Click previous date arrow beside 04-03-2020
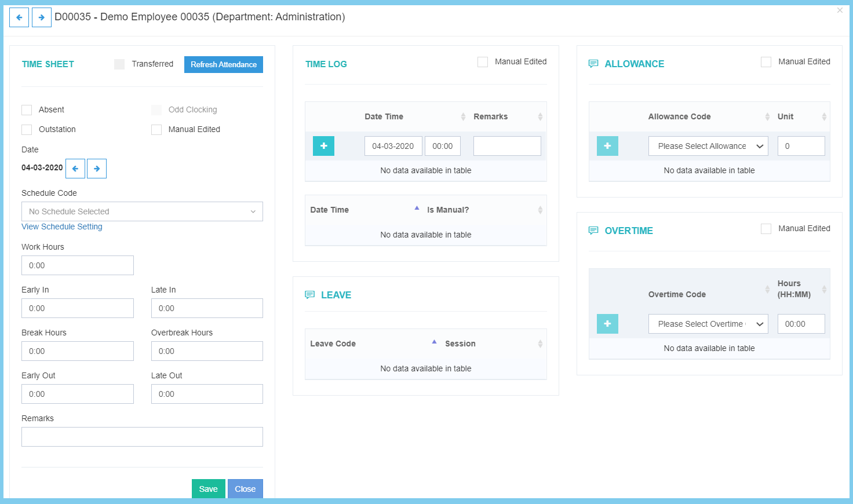 [75, 169]
